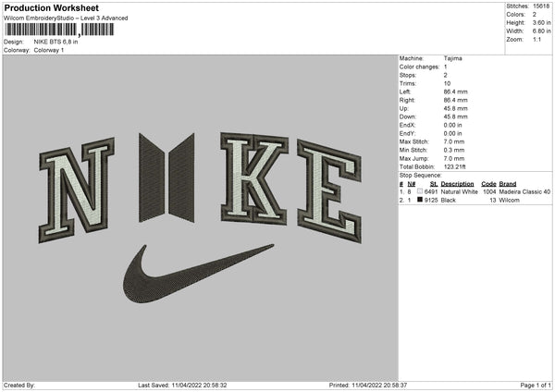Click the Height value "3.60 in"
Image resolution: width=555 pixels, height=392 pixels.
(541, 22)
